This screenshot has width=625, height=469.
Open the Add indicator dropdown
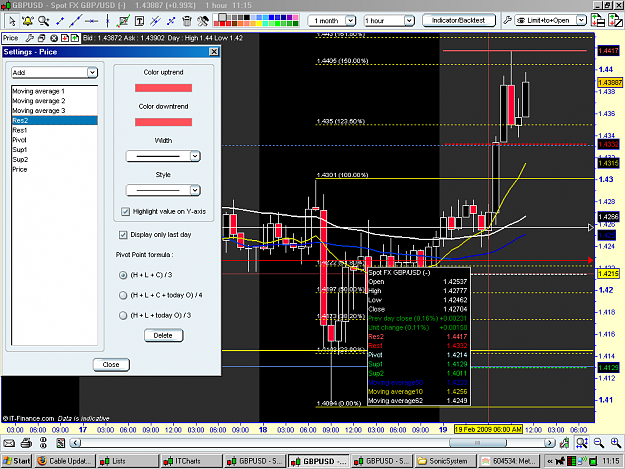(x=54, y=73)
